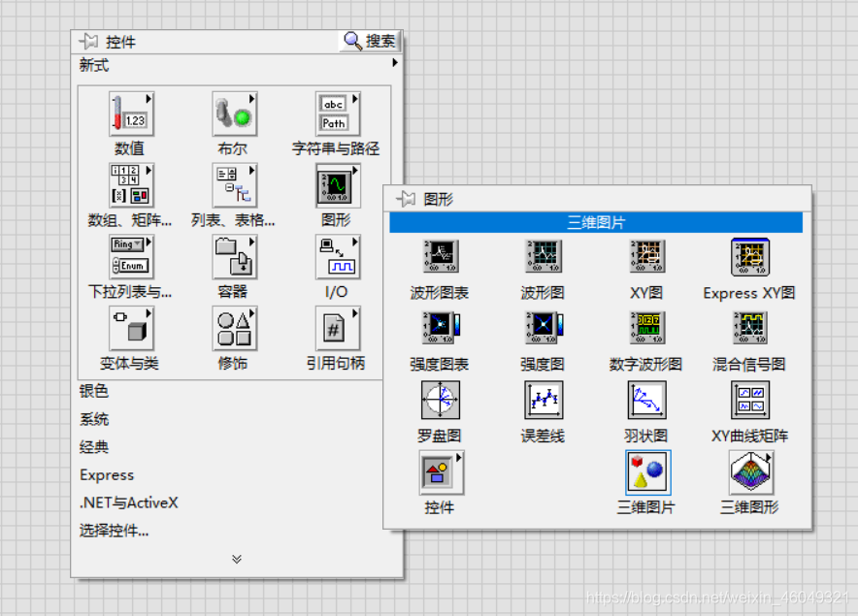The width and height of the screenshot is (858, 616).
Task: Open the 数组、矩阵 palette icon
Action: coord(131,185)
